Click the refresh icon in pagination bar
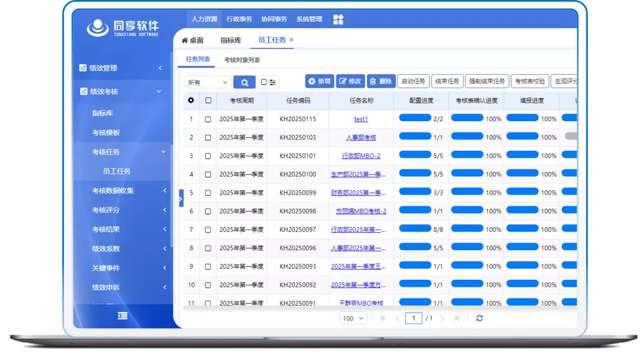 coord(479,318)
